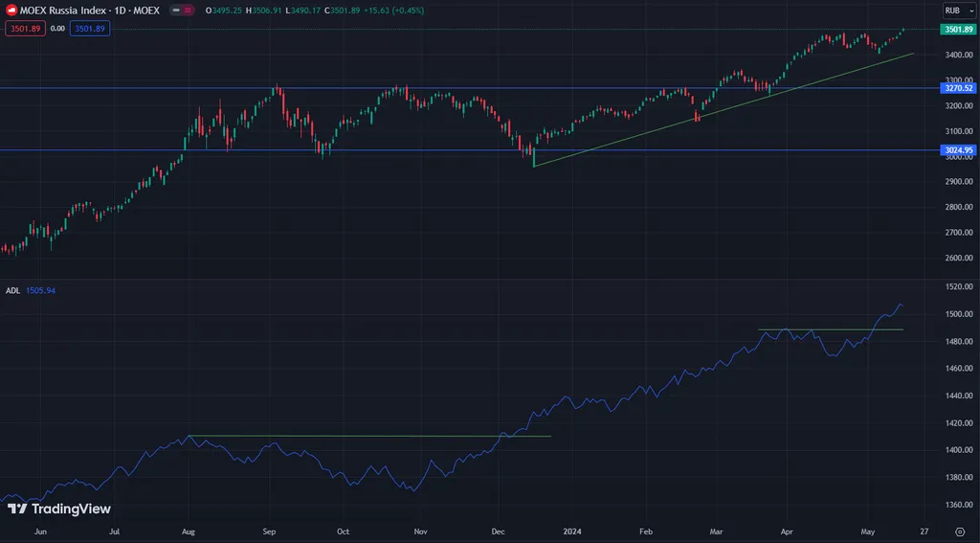Screen dimensions: 980x543
Task: Select the blue 3024.95 price line label
Action: pos(958,150)
